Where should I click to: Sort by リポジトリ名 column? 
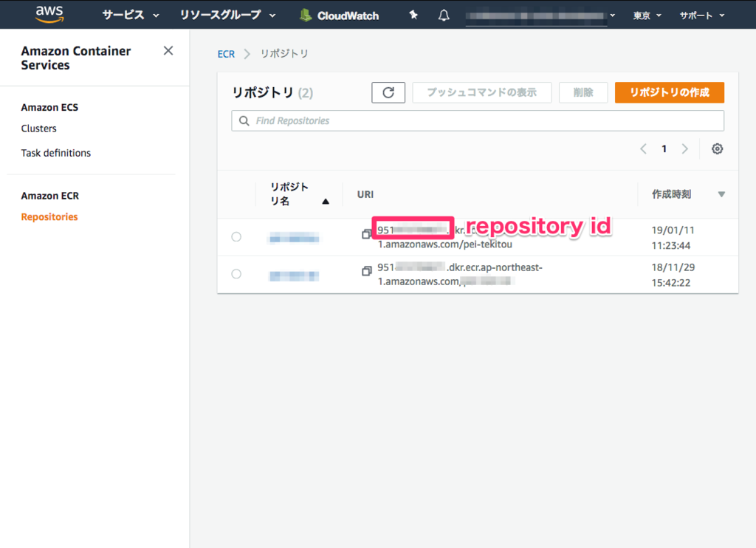coord(299,194)
